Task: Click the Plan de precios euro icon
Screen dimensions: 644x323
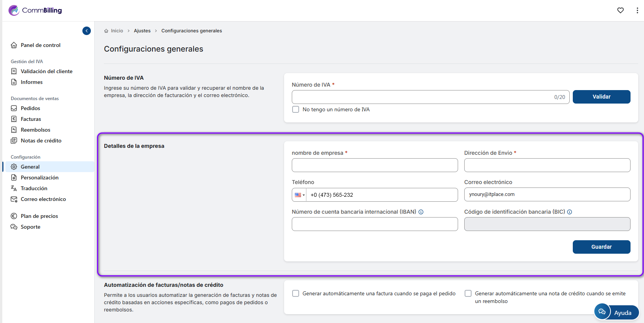Action: [14, 216]
